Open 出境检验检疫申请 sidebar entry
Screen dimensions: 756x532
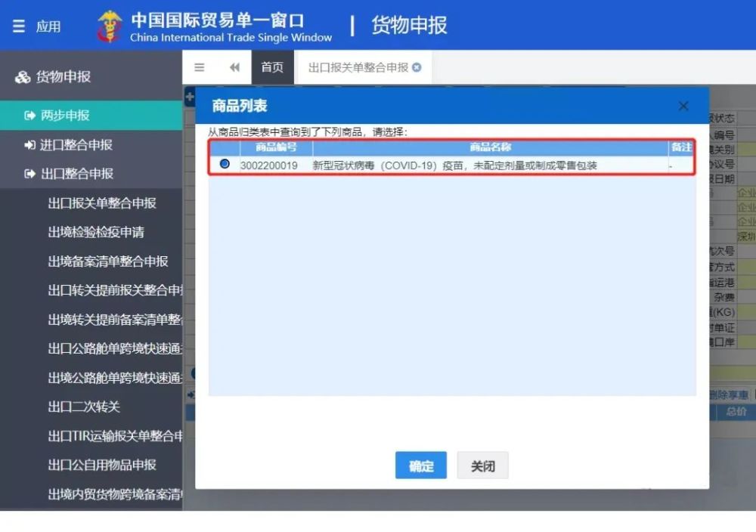click(97, 232)
